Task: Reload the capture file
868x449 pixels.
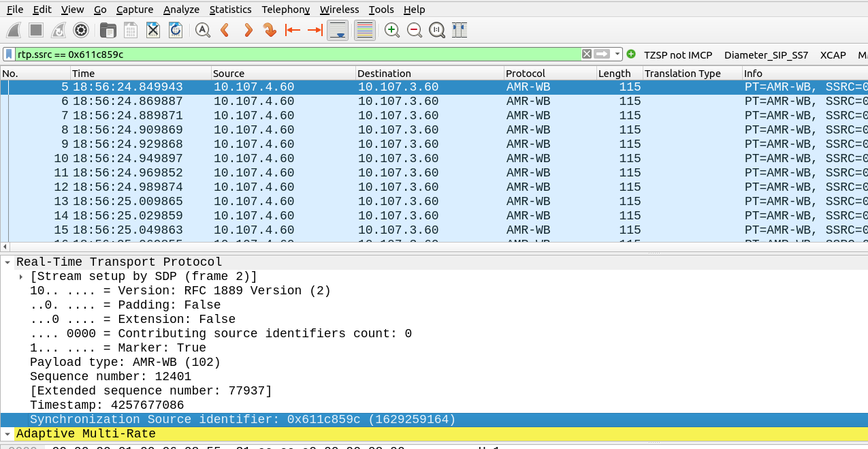Action: pos(176,30)
